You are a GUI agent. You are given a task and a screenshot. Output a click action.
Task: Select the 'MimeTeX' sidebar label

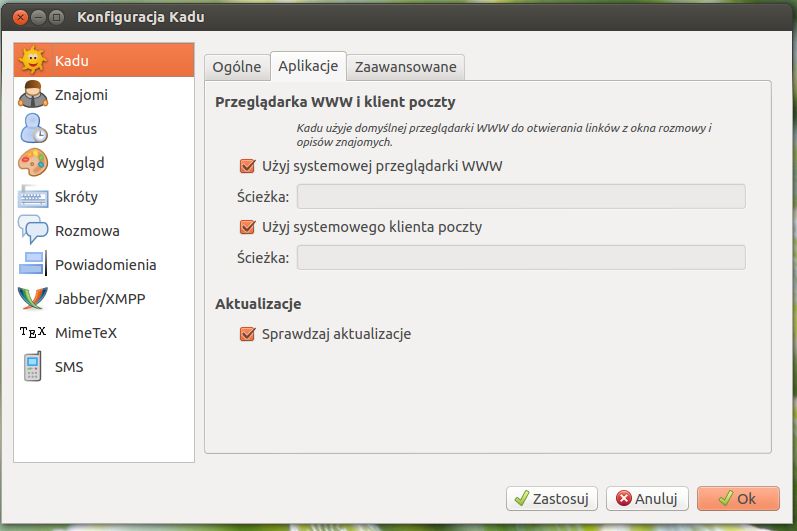pos(86,333)
